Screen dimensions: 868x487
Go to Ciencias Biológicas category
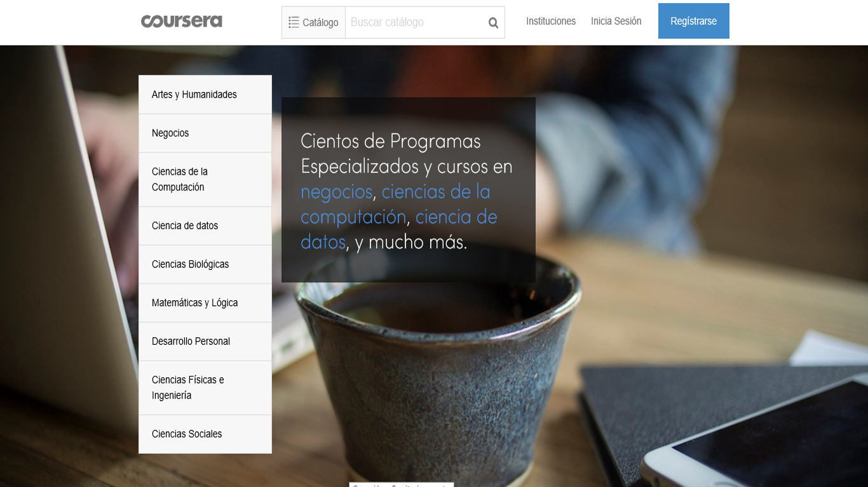tap(190, 264)
